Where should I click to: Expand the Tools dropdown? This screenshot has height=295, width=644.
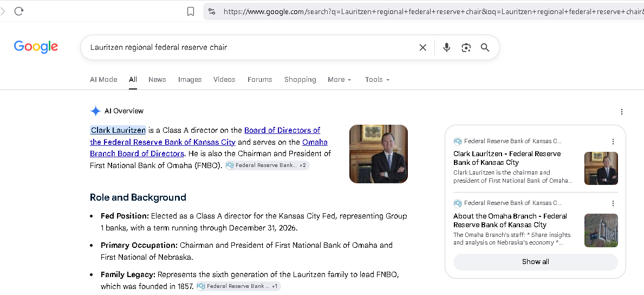[x=377, y=79]
